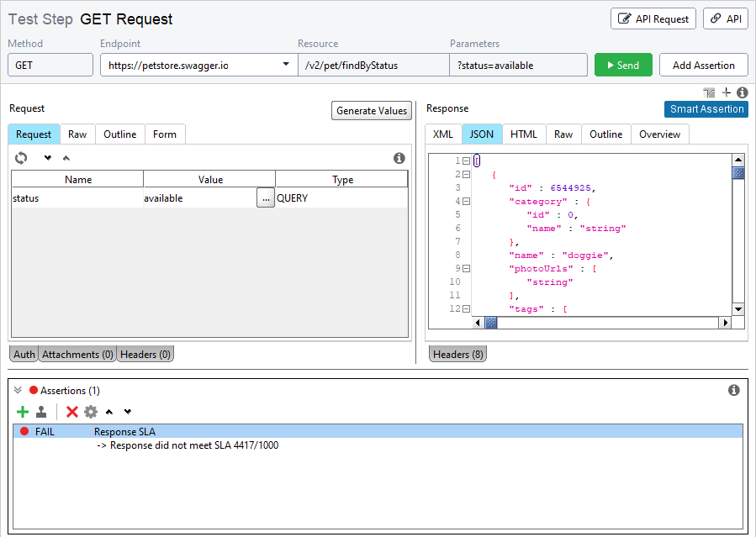The height and width of the screenshot is (537, 756).
Task: Click the response vertical scrollbar thumb
Action: 738,172
